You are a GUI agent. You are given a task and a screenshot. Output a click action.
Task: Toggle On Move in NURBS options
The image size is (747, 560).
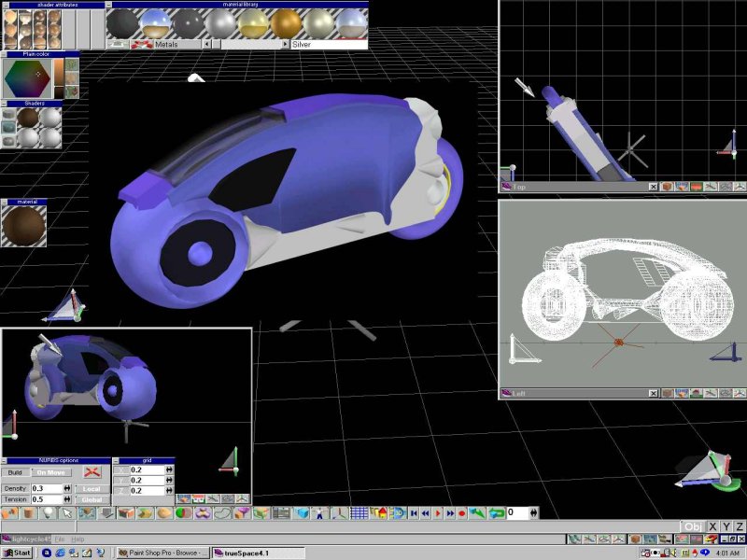(51, 472)
